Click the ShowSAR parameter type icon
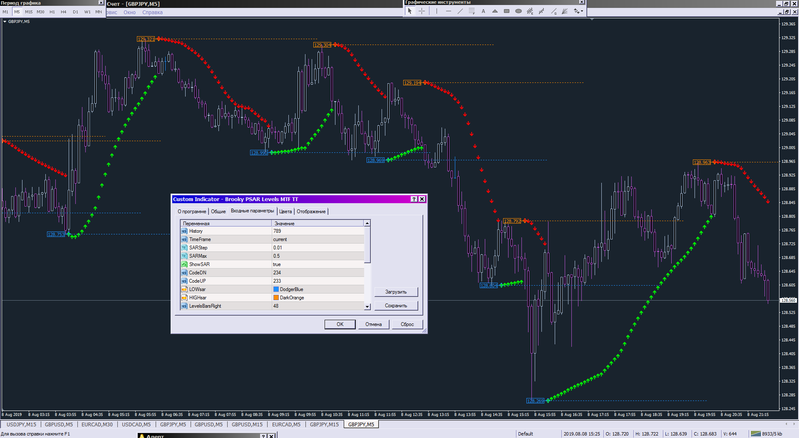The image size is (799, 438). pyautogui.click(x=183, y=264)
